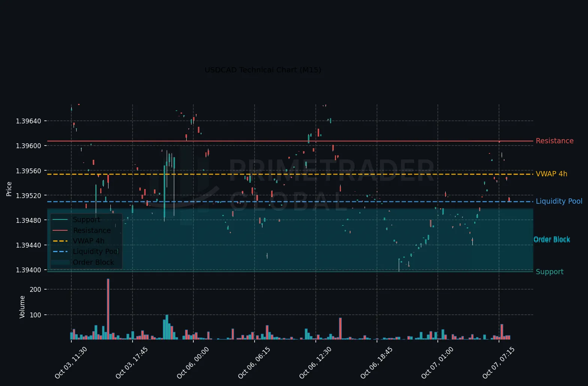Image resolution: width=588 pixels, height=386 pixels.
Task: Click the 1.39480 price axis value
Action: point(29,220)
